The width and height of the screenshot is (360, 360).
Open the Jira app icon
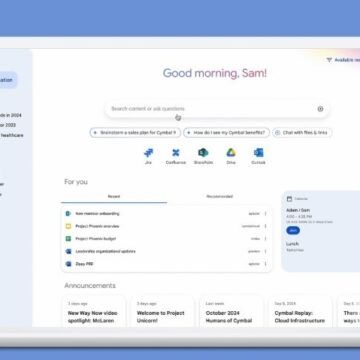(148, 153)
